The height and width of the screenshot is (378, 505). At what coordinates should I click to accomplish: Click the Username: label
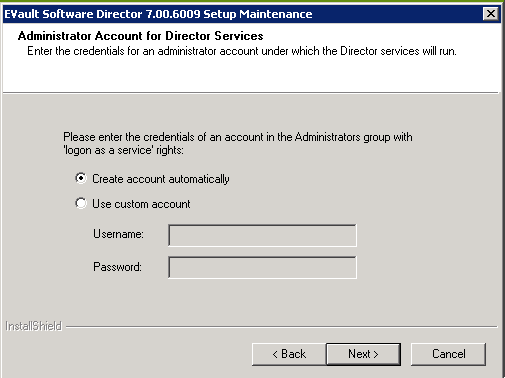point(118,234)
